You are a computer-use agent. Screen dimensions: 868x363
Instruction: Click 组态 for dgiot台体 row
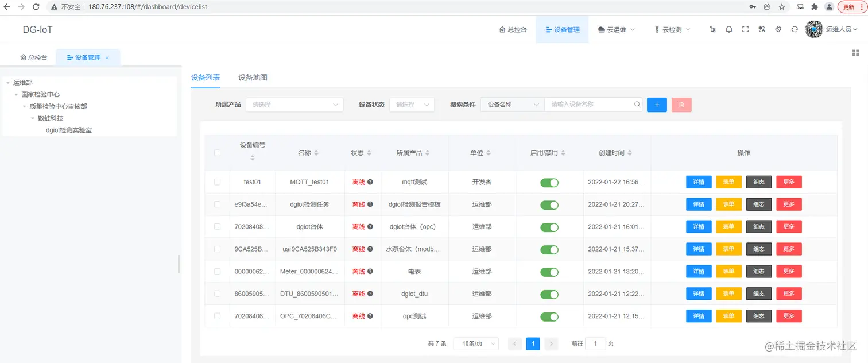click(x=759, y=227)
